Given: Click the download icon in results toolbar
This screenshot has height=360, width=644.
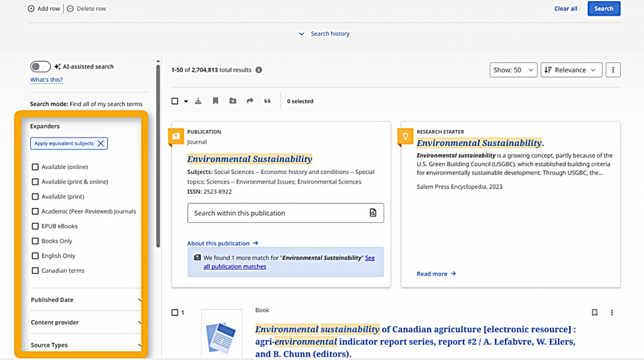Looking at the screenshot, I should (x=198, y=101).
